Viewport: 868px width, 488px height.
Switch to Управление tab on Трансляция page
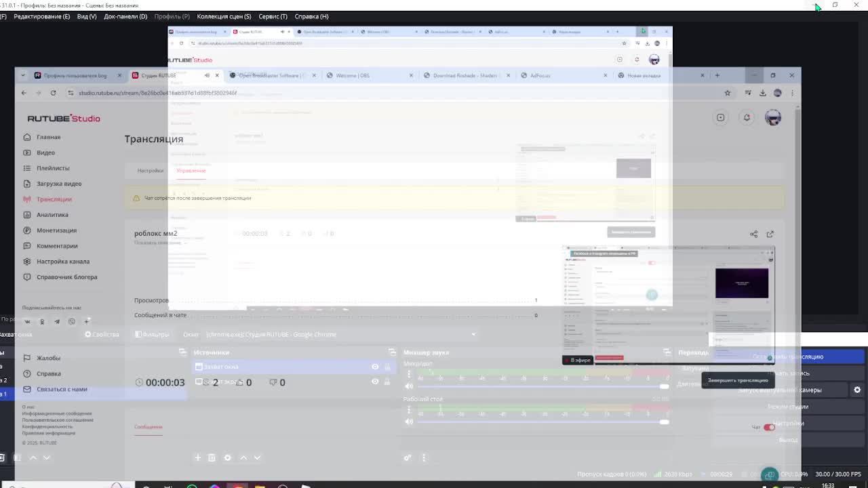(x=191, y=171)
